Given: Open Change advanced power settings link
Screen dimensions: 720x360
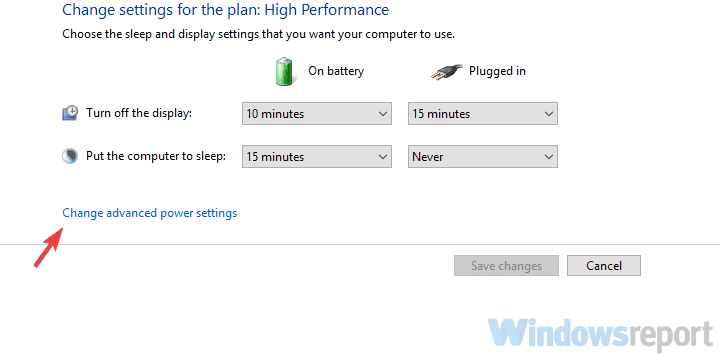Looking at the screenshot, I should (x=150, y=213).
